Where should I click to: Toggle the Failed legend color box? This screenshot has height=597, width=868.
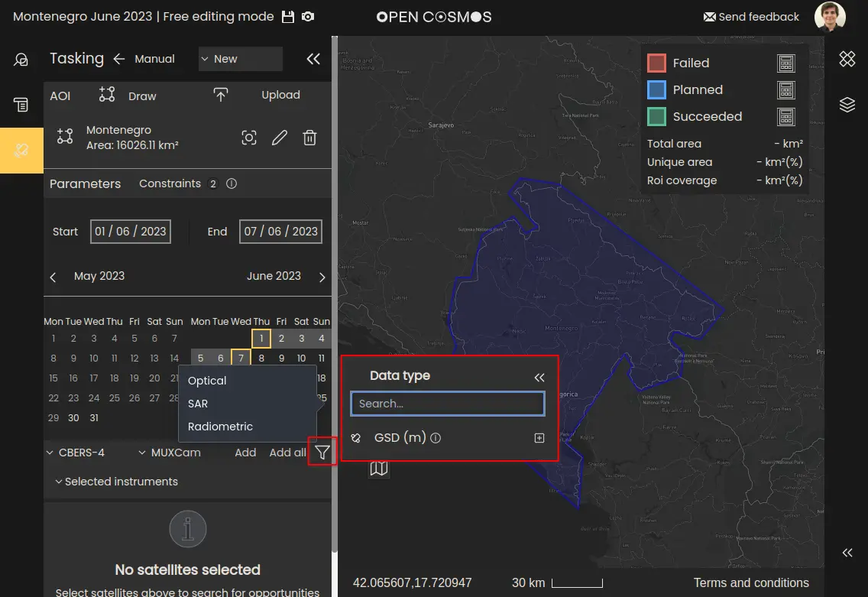[x=656, y=63]
